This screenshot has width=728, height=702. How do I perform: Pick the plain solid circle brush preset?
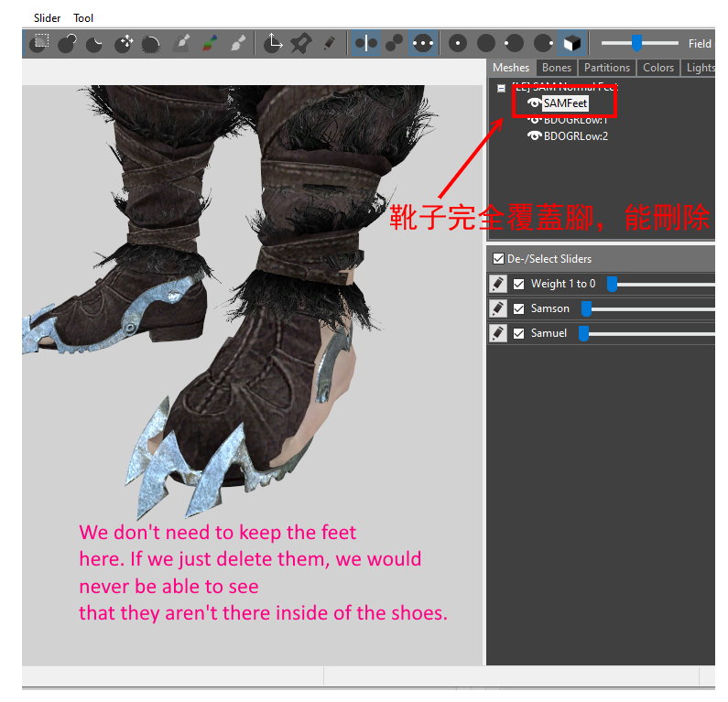point(486,43)
